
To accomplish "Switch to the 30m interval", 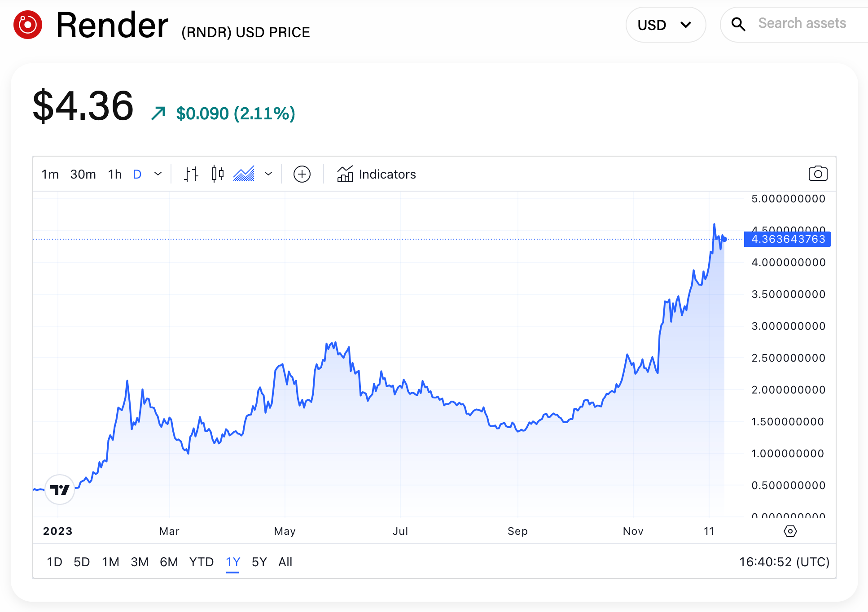I will 83,174.
